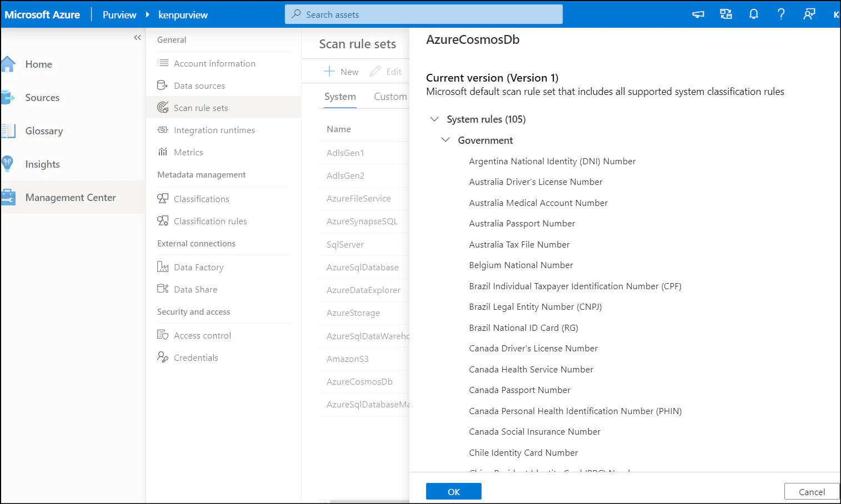The height and width of the screenshot is (504, 841).
Task: Open Access control menu item
Action: 223,335
